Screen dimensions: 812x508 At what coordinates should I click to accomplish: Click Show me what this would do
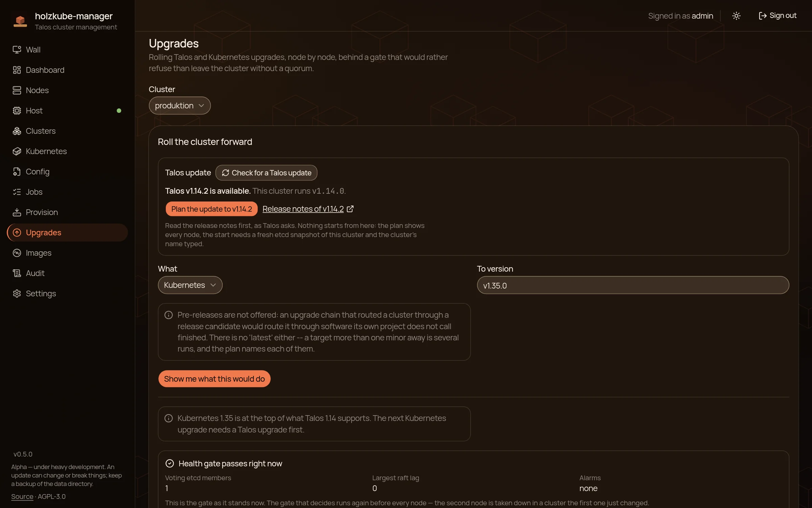coord(214,379)
